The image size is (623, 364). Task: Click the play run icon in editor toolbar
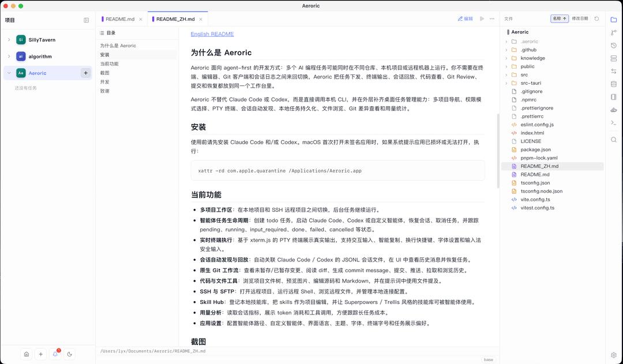point(482,18)
